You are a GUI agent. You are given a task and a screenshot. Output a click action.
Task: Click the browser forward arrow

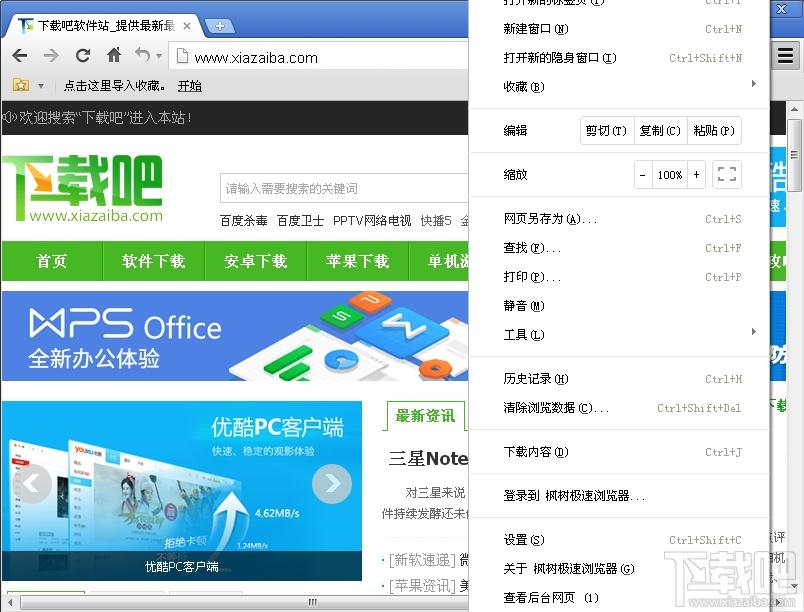(51, 55)
